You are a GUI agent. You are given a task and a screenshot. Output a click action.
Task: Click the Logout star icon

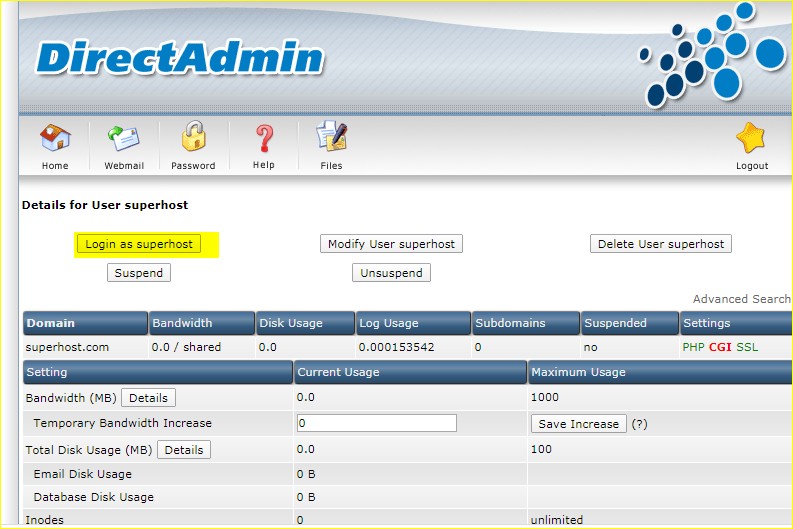pos(751,139)
